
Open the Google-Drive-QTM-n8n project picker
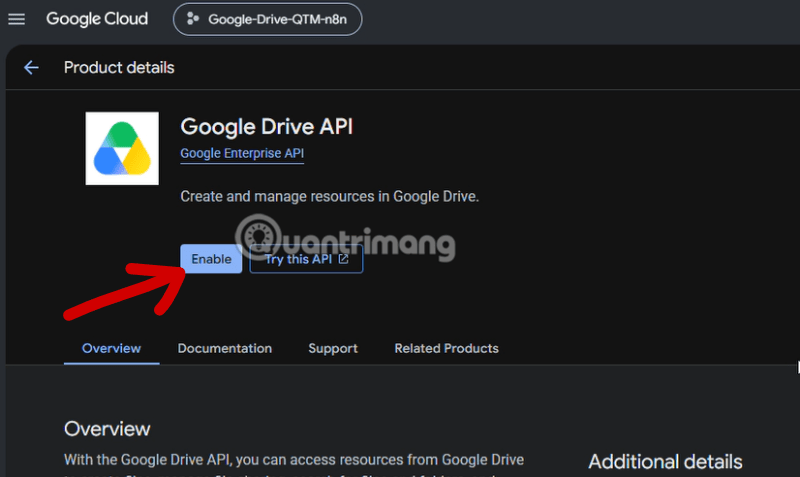click(267, 19)
